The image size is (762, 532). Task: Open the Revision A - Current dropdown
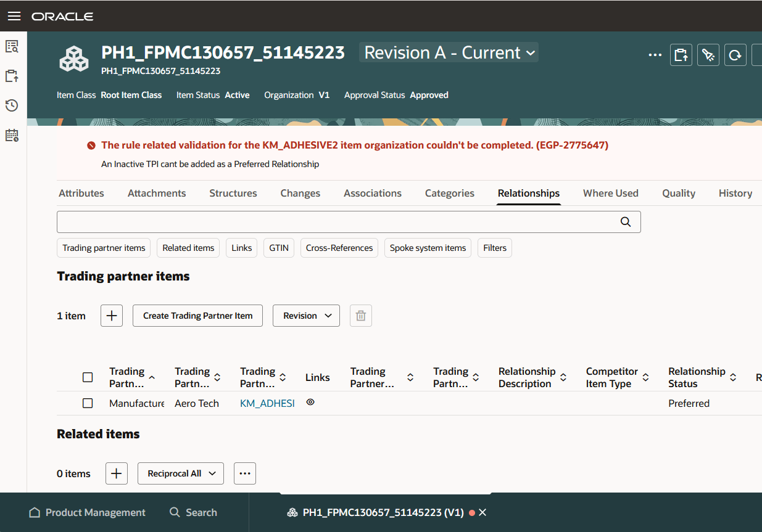coord(449,53)
